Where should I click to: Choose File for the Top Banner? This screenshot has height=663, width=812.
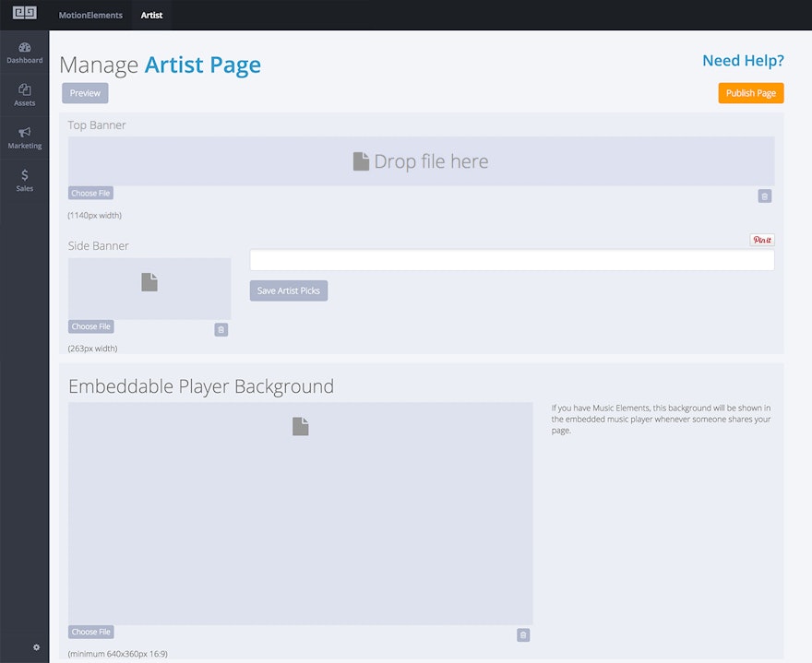click(90, 194)
